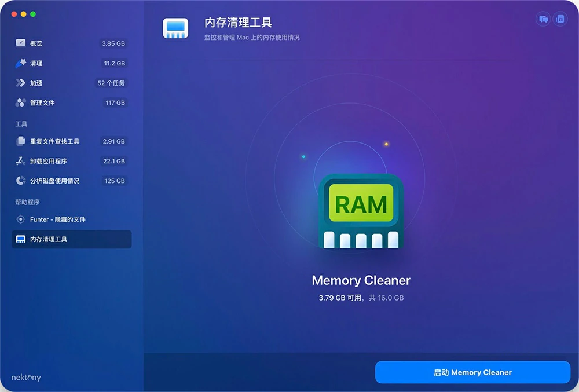Screen dimensions: 579x392
Task: Click the Funter hidden files icon
Action: coord(21,219)
